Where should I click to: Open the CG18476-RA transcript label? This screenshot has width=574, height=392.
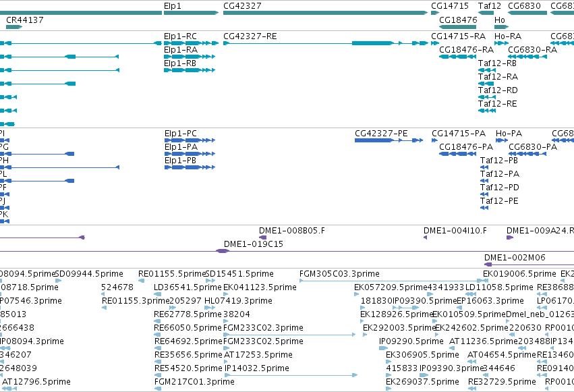pyautogui.click(x=466, y=50)
